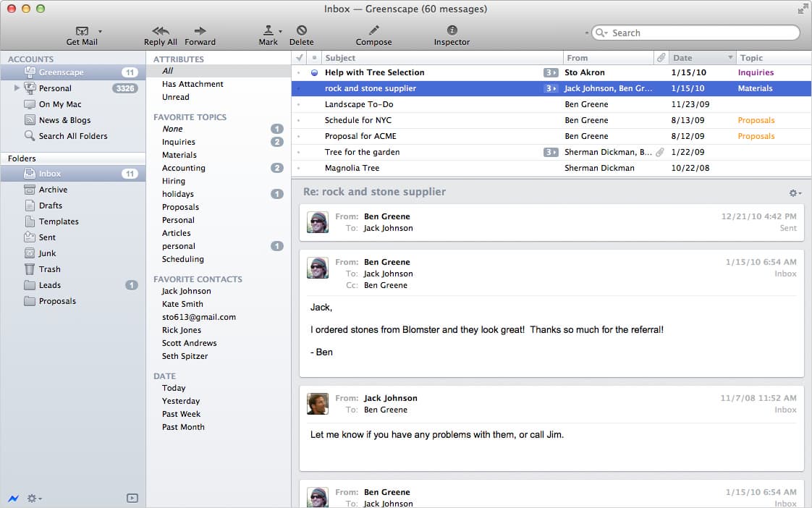The image size is (812, 508).
Task: Expand the Personal account triangle
Action: 17,88
